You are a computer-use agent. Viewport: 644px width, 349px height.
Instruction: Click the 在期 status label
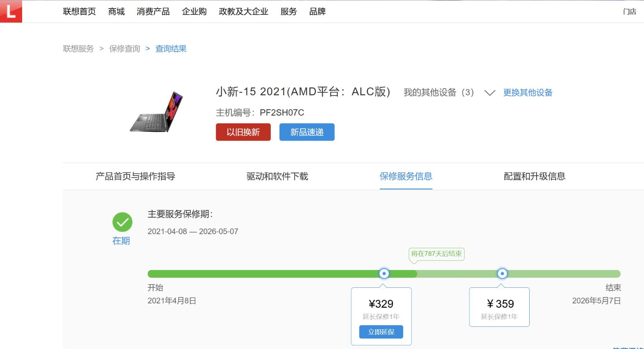(121, 241)
